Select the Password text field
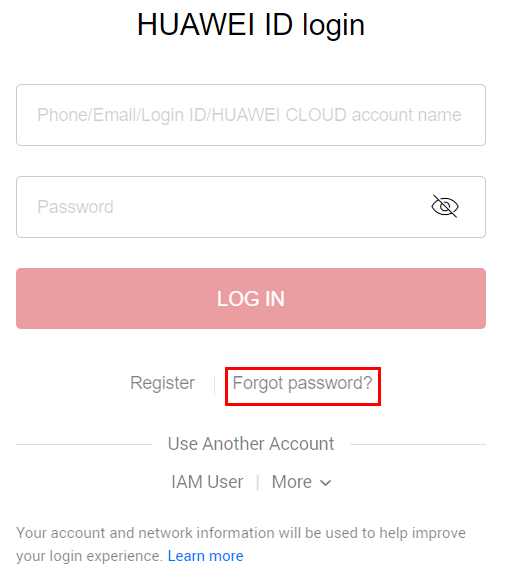This screenshot has height=587, width=509. click(x=251, y=207)
